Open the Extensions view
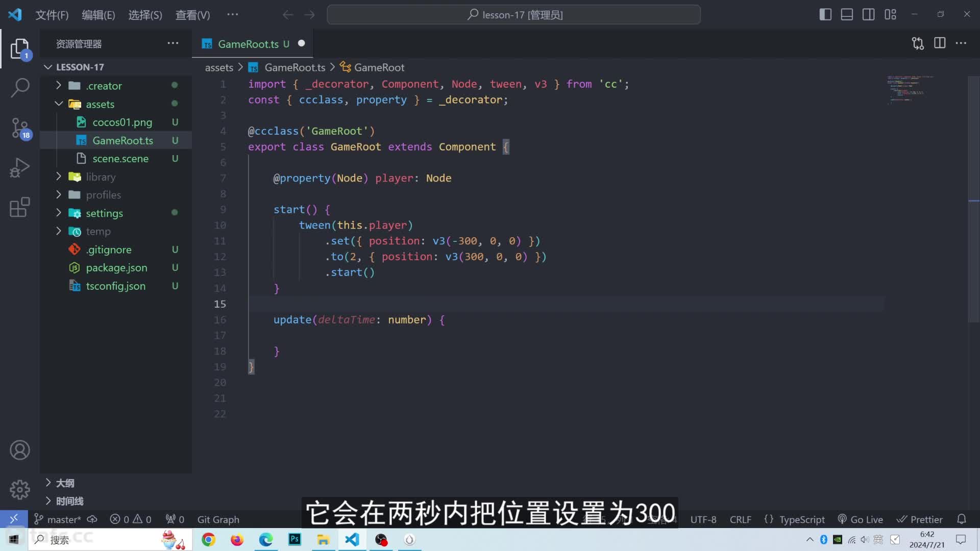 [20, 207]
